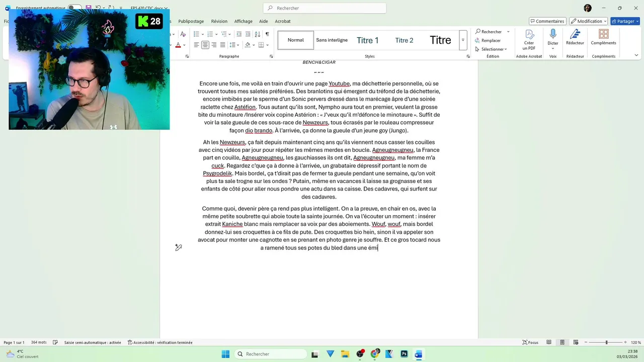Click the bullet list icon
Image resolution: width=644 pixels, height=362 pixels.
point(196,34)
